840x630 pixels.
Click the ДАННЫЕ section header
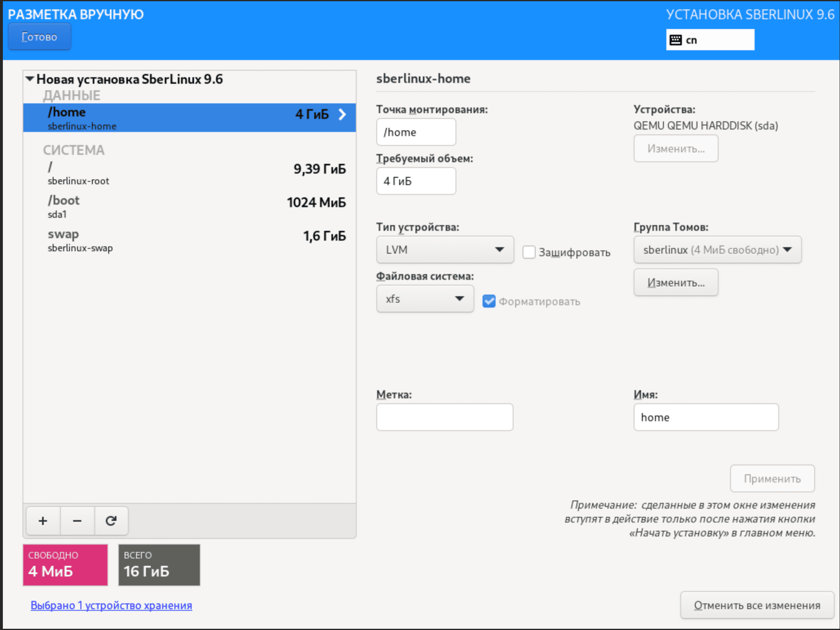[x=71, y=95]
